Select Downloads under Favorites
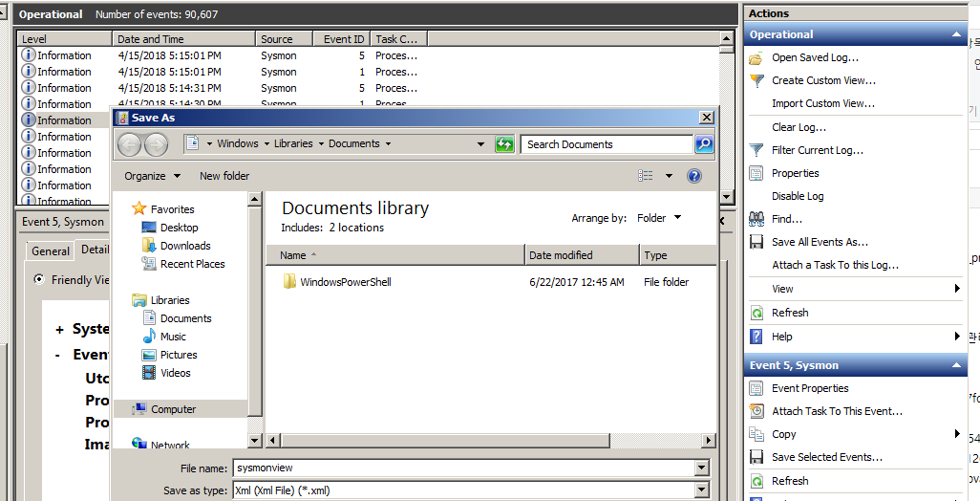980x501 pixels. coord(185,246)
